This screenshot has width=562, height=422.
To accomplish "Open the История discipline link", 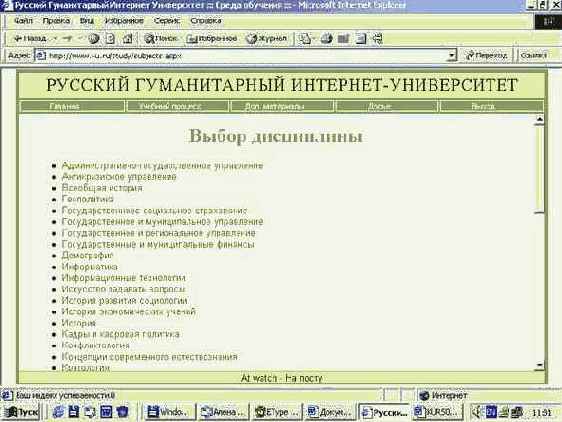I will 79,323.
